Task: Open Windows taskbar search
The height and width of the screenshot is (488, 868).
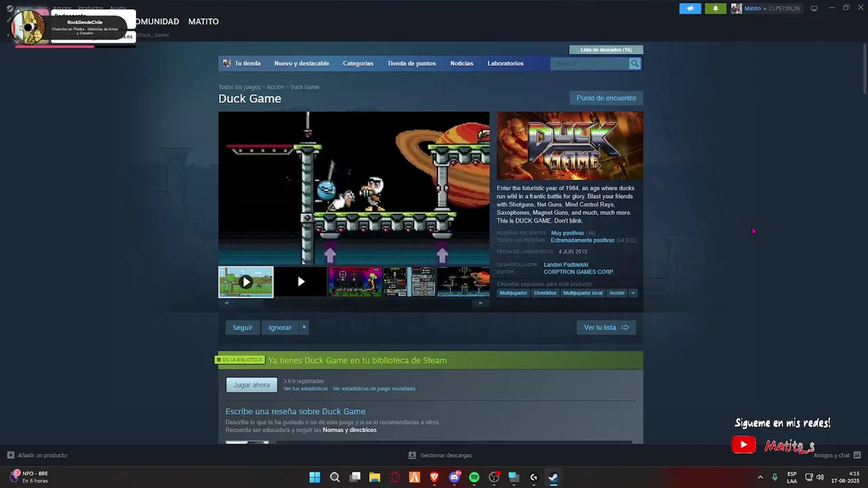Action: (x=335, y=477)
